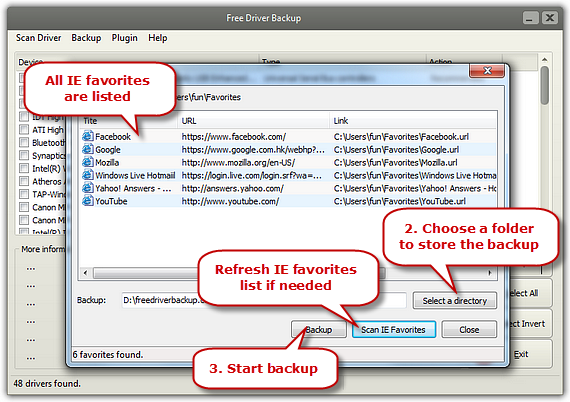The width and height of the screenshot is (570, 402).
Task: Click the Scan IE Favorites button
Action: [393, 329]
